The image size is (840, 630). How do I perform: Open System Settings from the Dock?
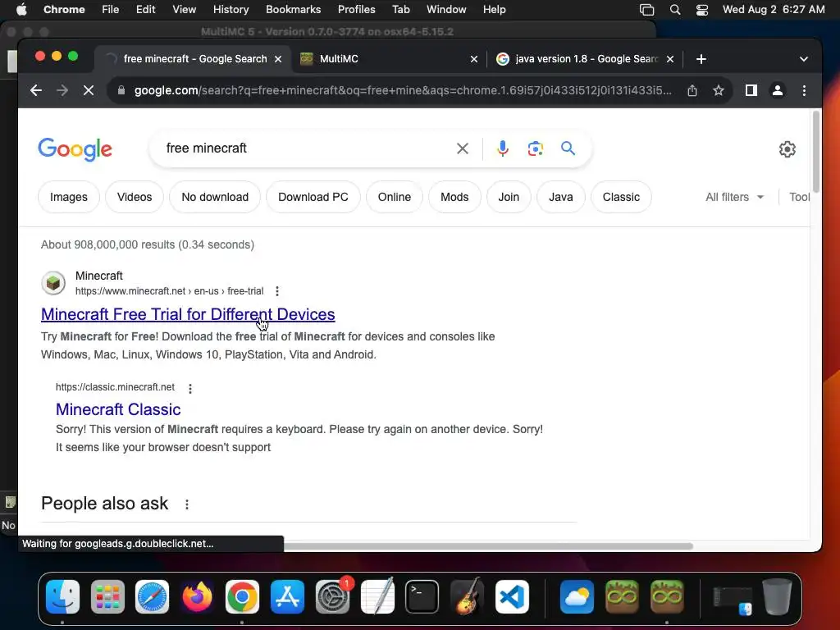pos(333,597)
